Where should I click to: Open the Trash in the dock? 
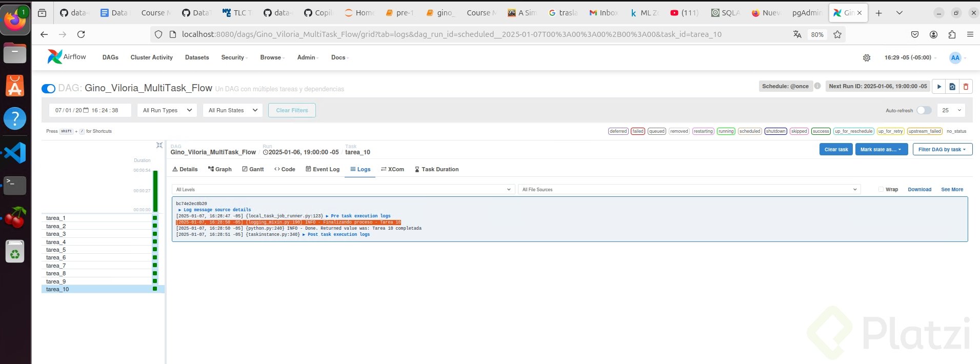(x=15, y=252)
